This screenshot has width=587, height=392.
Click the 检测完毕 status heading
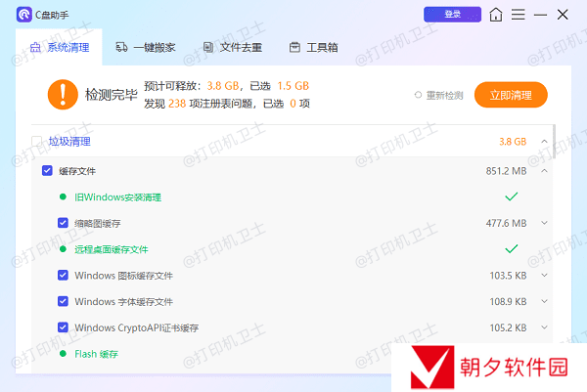(112, 95)
